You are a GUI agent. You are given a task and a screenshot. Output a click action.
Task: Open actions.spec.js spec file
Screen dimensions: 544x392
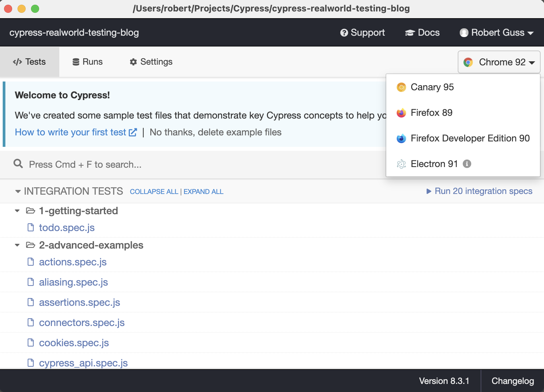point(73,262)
